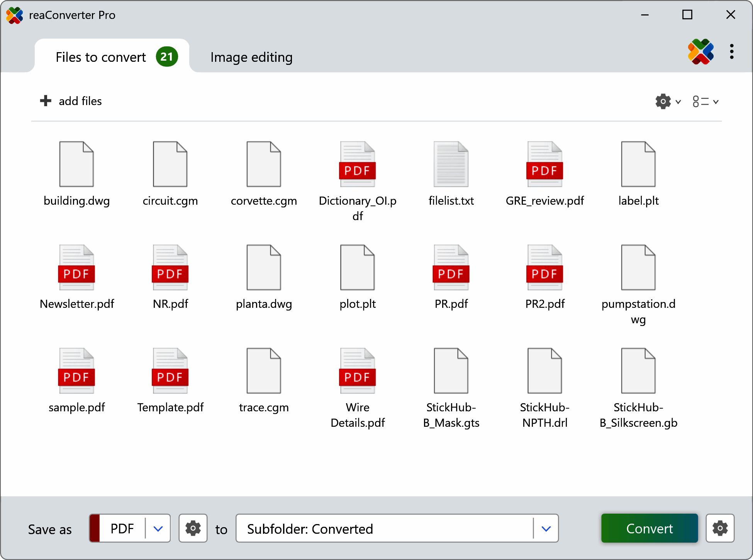Select the filelist.txt file icon
The image size is (753, 560).
click(x=451, y=164)
